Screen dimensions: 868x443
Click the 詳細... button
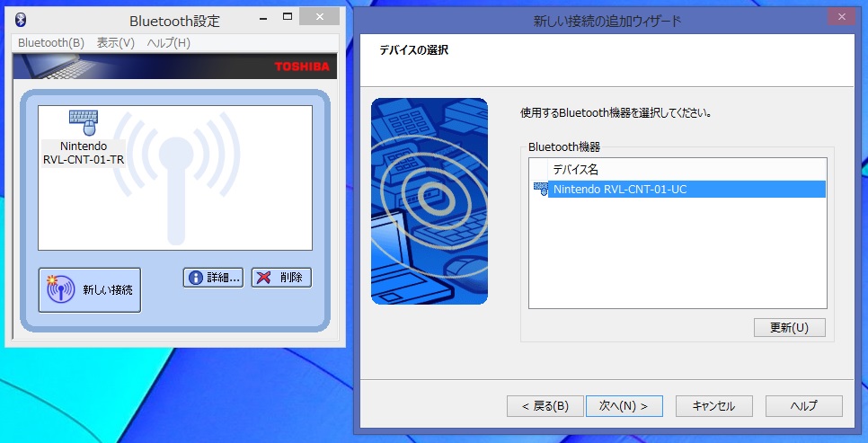pos(214,278)
